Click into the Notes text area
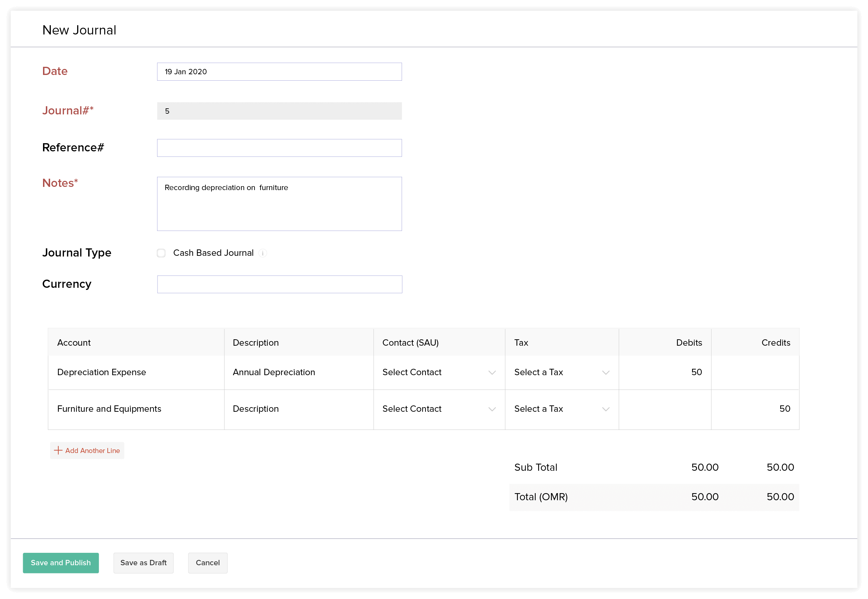Screen dimensions: 868x599 click(279, 204)
